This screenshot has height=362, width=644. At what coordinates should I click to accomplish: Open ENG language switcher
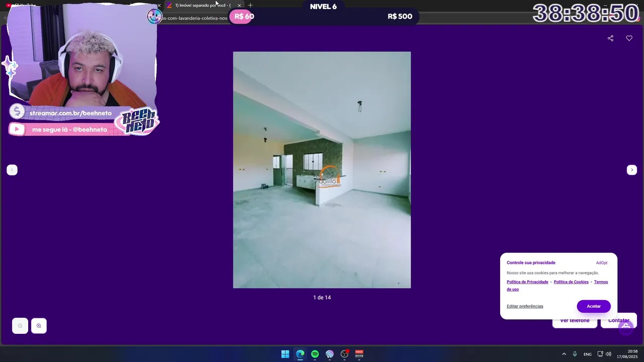pyautogui.click(x=587, y=354)
